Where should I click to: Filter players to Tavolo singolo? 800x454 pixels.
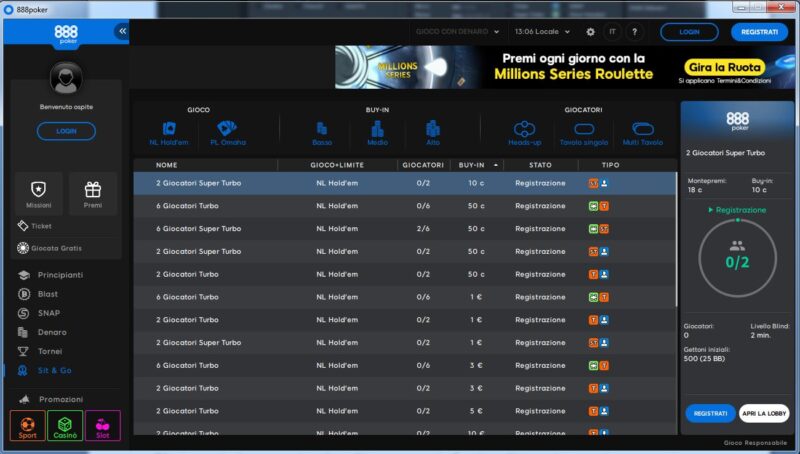(584, 134)
